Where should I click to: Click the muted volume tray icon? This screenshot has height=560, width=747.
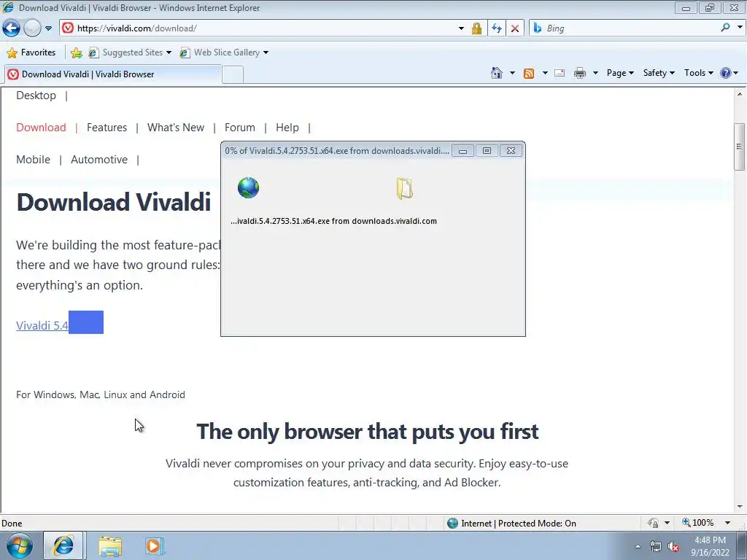point(673,547)
